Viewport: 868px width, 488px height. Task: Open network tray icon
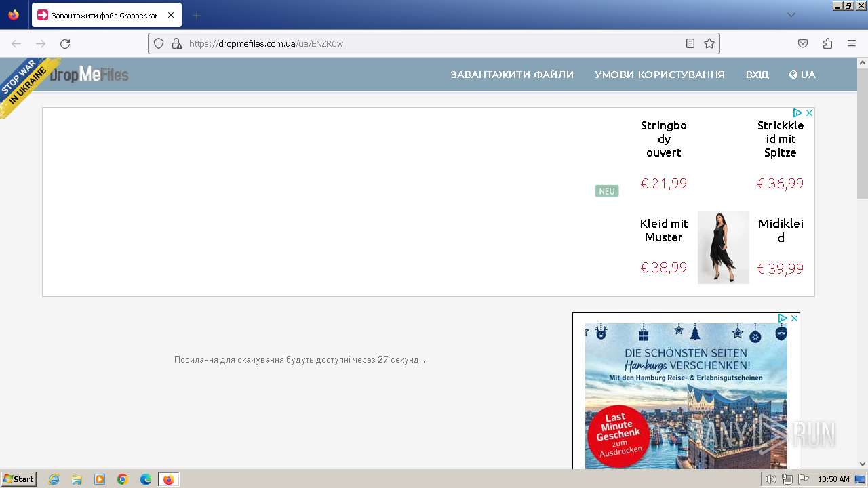click(x=787, y=479)
